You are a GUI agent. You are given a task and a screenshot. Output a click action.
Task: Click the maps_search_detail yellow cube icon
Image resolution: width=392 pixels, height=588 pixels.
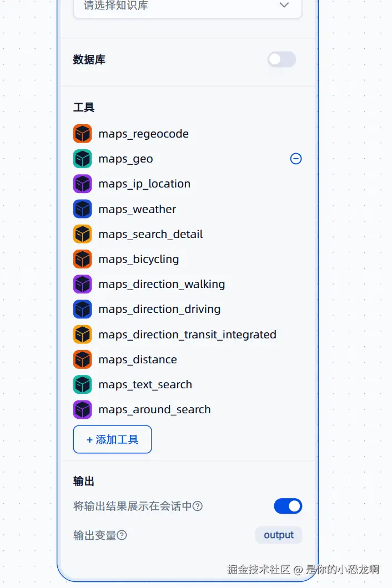[82, 234]
